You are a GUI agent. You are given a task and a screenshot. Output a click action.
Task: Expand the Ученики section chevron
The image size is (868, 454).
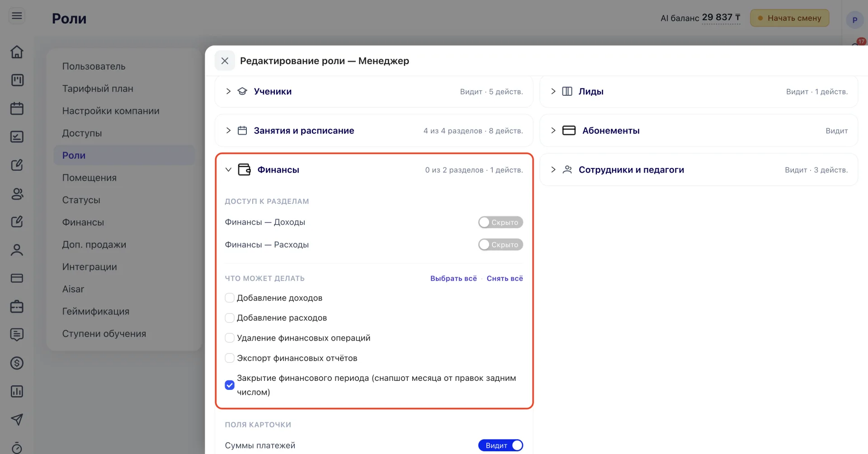tap(228, 91)
